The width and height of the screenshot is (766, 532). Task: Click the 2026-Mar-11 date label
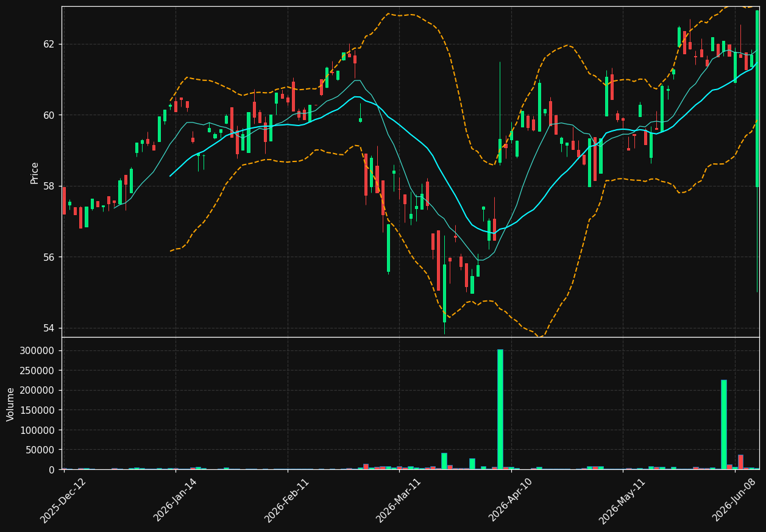coord(399,500)
